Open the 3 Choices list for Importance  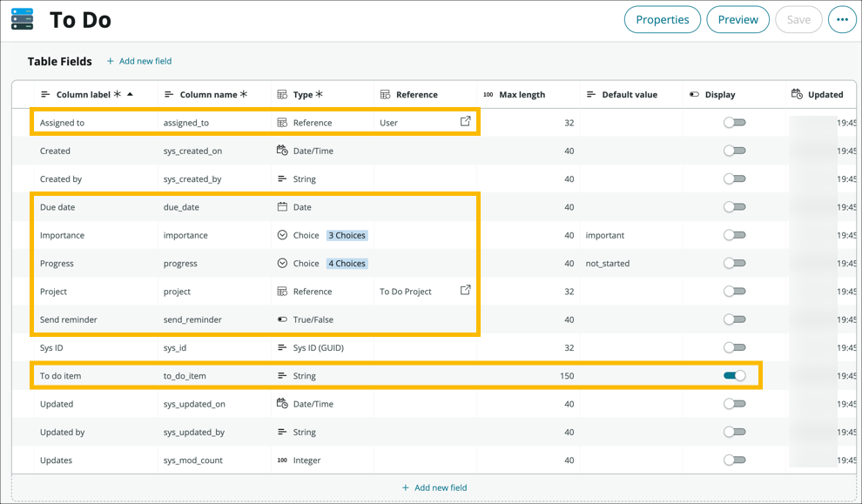(347, 235)
